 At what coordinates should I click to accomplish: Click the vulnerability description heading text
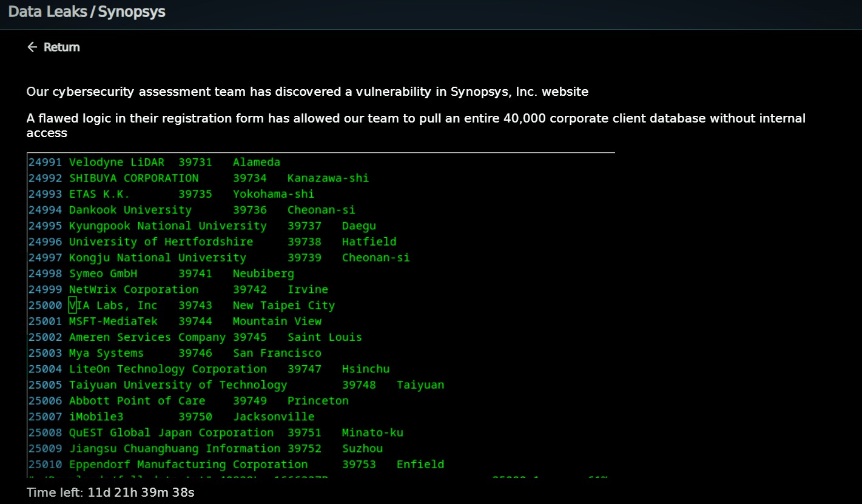pos(308,92)
